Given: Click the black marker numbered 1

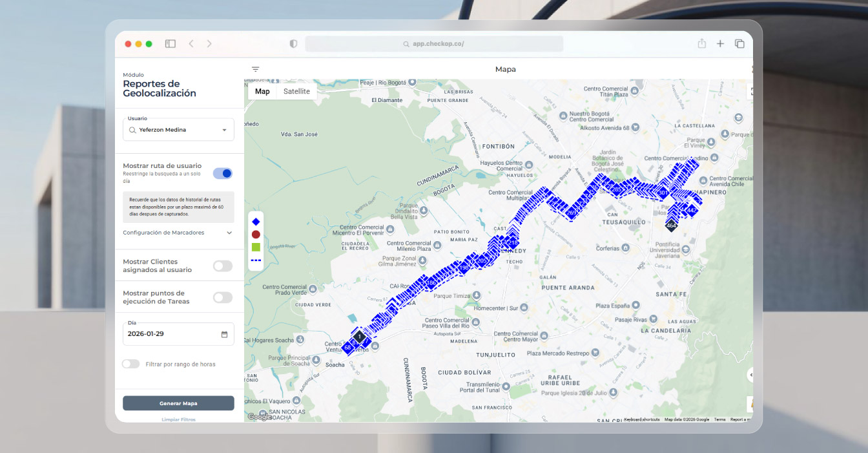Looking at the screenshot, I should tap(359, 337).
